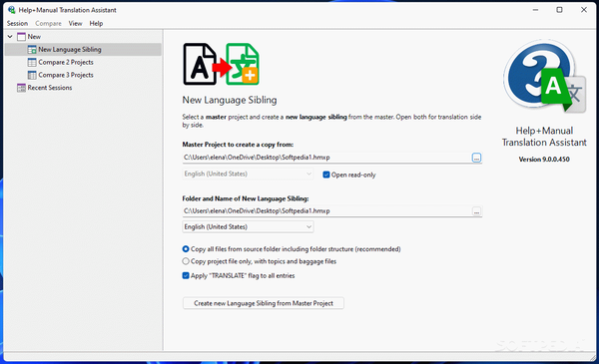The height and width of the screenshot is (364, 599).
Task: Select Compare 3 Projects in the tree
Action: pyautogui.click(x=66, y=75)
